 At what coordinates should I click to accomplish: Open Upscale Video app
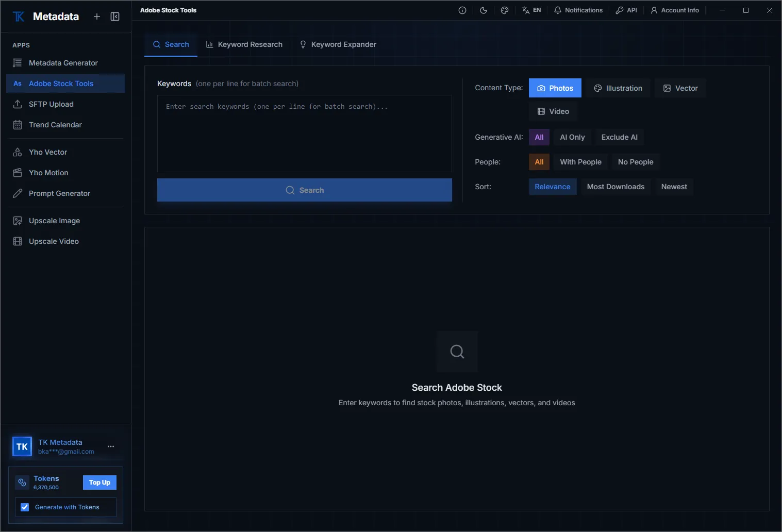65,241
